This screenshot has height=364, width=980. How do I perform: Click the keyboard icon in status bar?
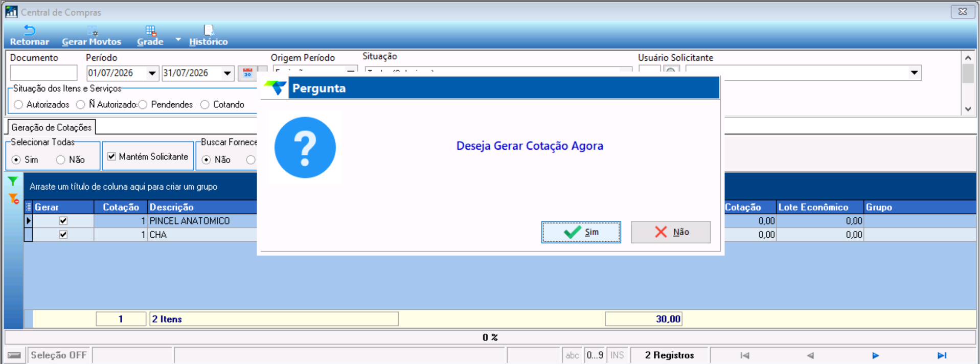click(x=14, y=355)
